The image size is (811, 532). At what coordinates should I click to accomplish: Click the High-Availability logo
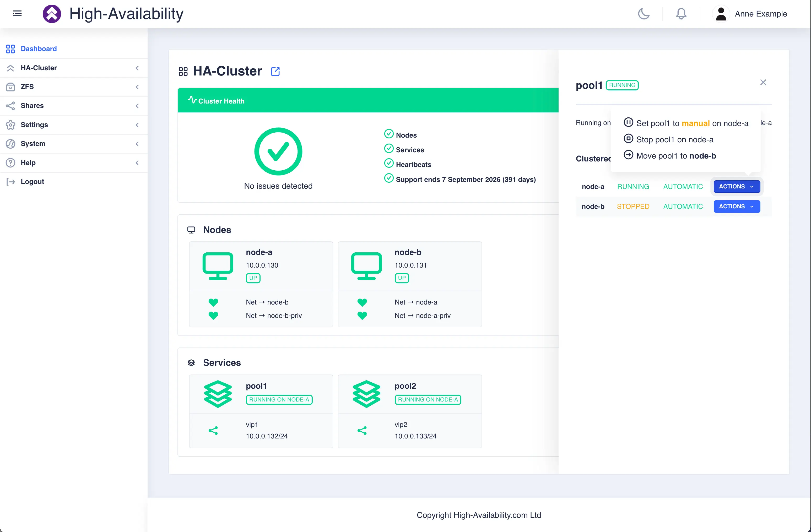point(52,14)
